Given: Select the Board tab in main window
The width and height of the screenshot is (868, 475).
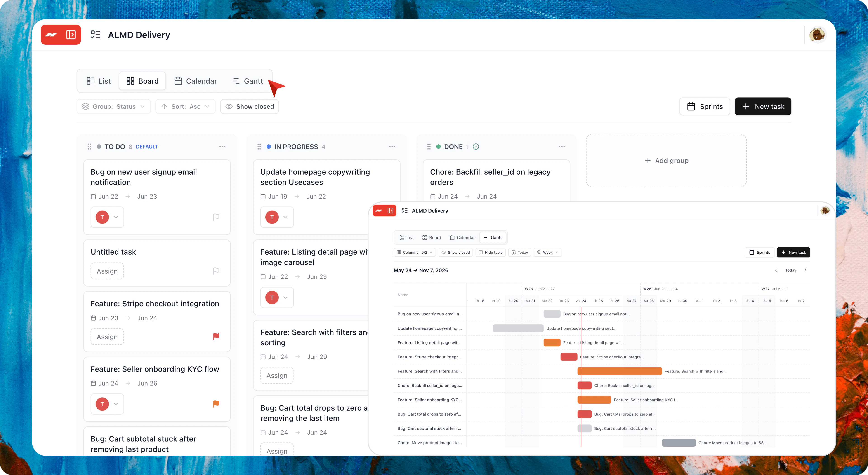Looking at the screenshot, I should [x=143, y=81].
